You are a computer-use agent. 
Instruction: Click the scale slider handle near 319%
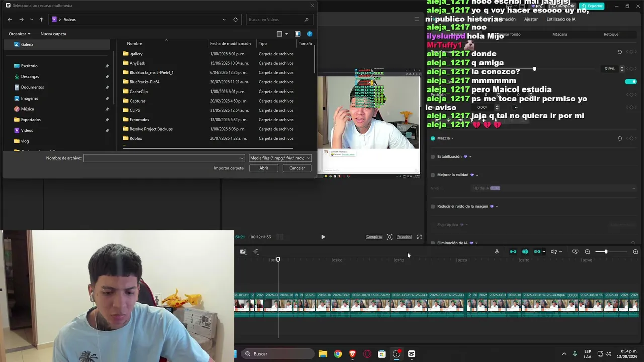point(534,69)
